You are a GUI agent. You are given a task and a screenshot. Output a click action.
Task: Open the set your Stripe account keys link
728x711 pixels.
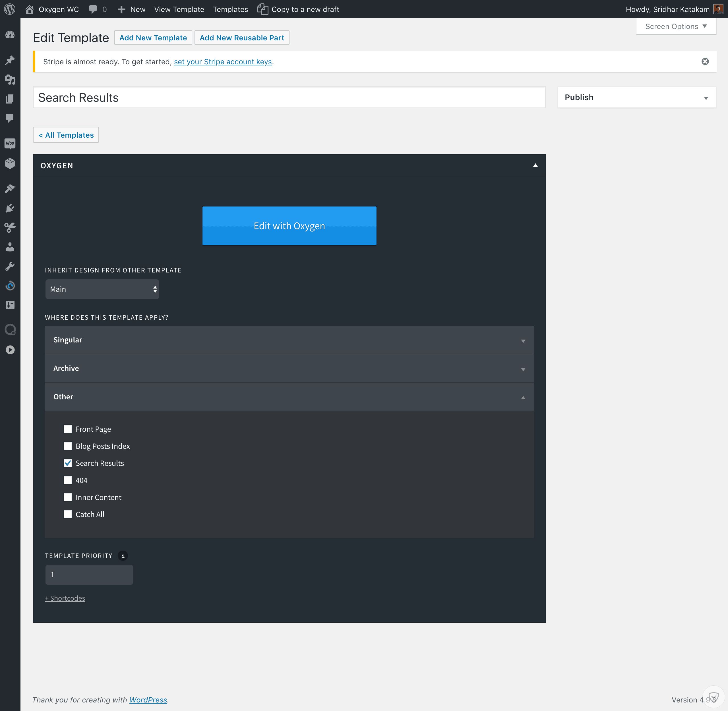223,62
